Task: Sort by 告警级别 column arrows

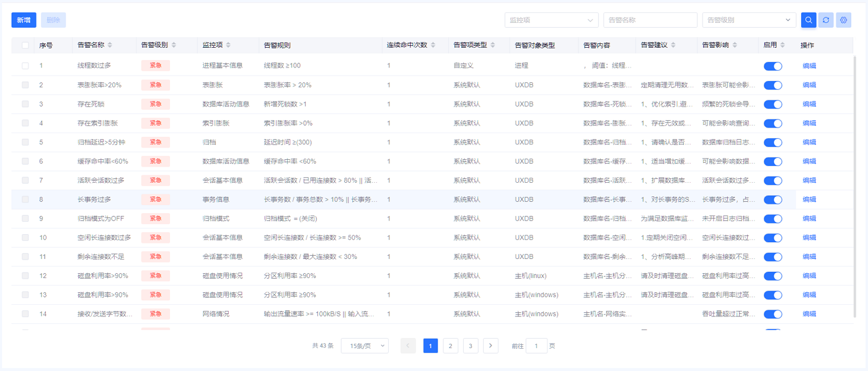Action: point(174,45)
